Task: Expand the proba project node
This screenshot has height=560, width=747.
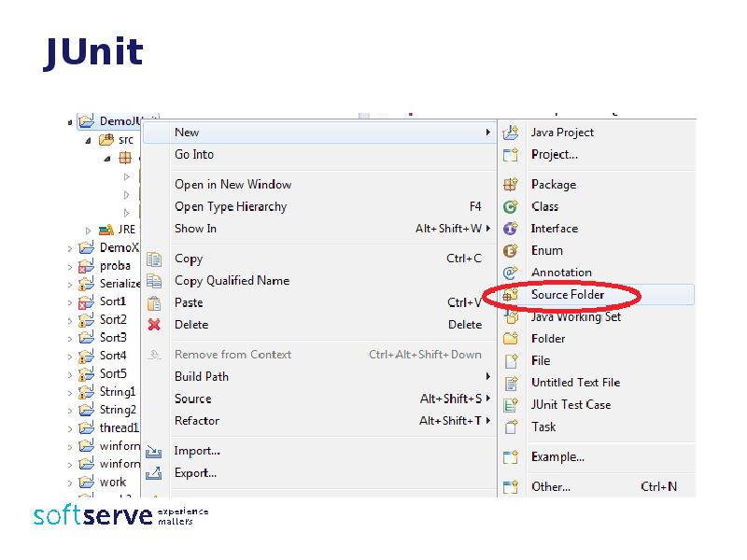Action: (x=70, y=267)
